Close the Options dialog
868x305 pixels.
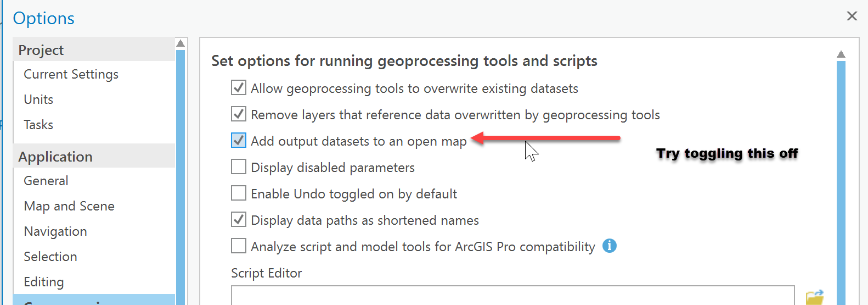(x=852, y=16)
